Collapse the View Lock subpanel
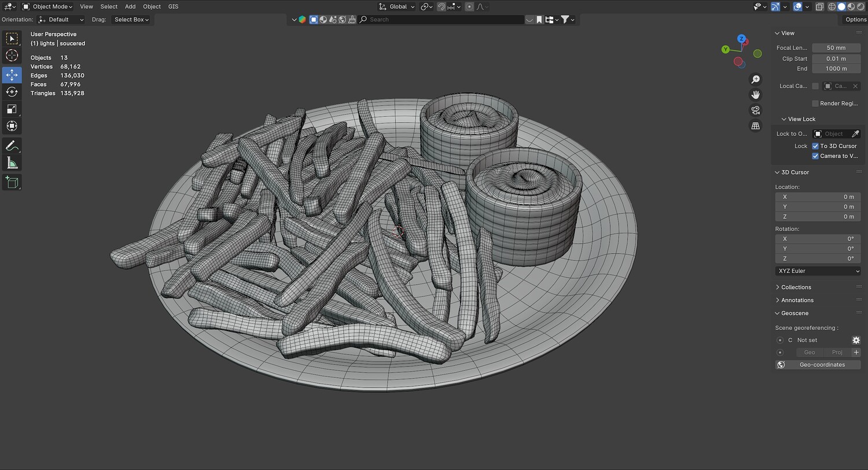 [x=784, y=119]
